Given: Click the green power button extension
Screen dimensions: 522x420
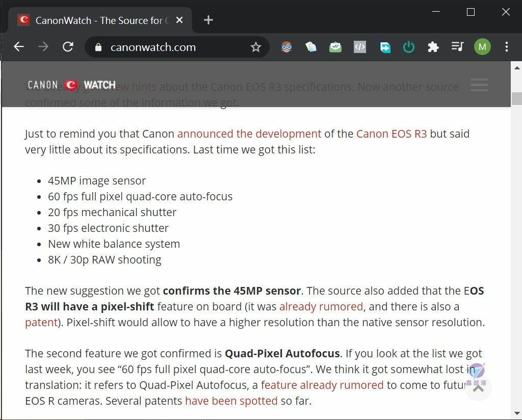Looking at the screenshot, I should pyautogui.click(x=409, y=47).
